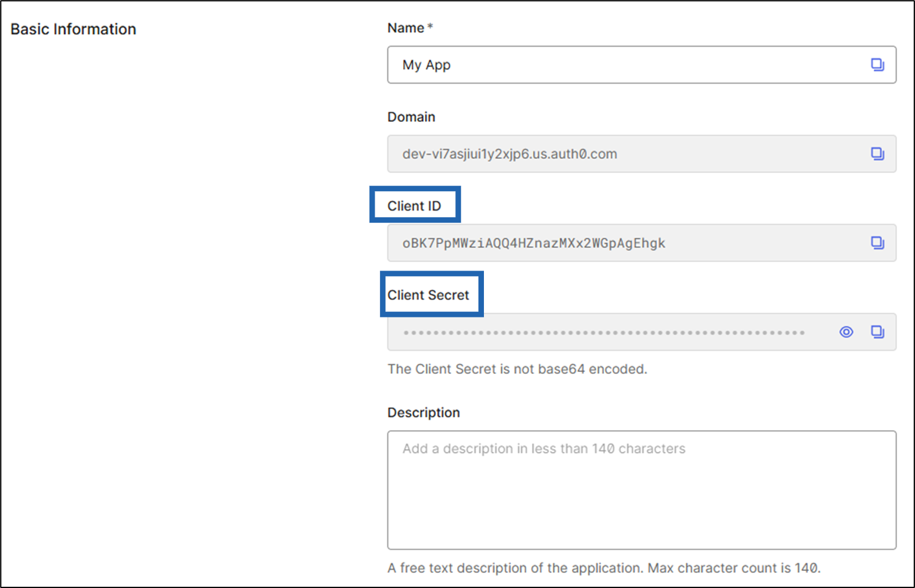This screenshot has height=588, width=915.
Task: Click the Client ID value field
Action: click(642, 243)
